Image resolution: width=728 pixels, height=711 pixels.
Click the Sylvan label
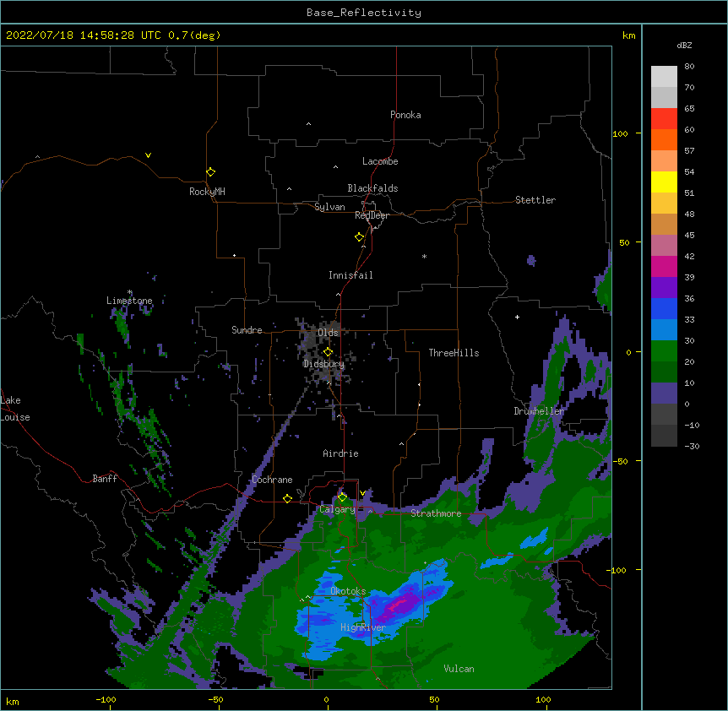pyautogui.click(x=329, y=207)
